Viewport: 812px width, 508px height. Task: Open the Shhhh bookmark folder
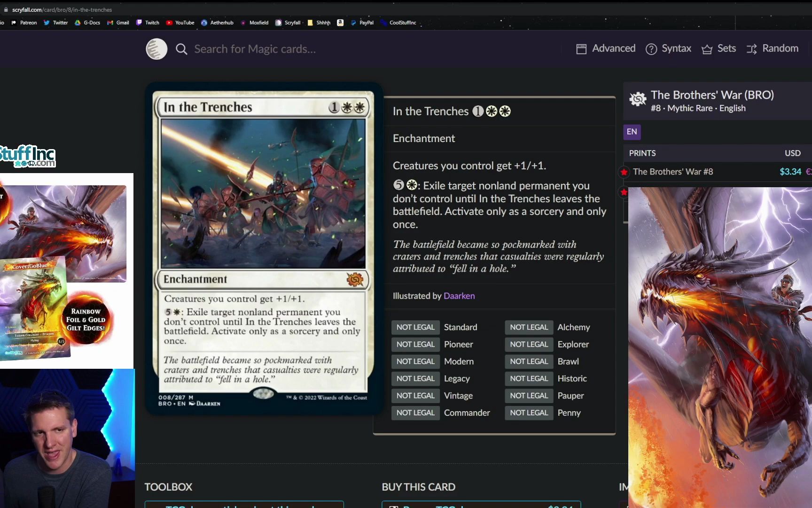[319, 23]
